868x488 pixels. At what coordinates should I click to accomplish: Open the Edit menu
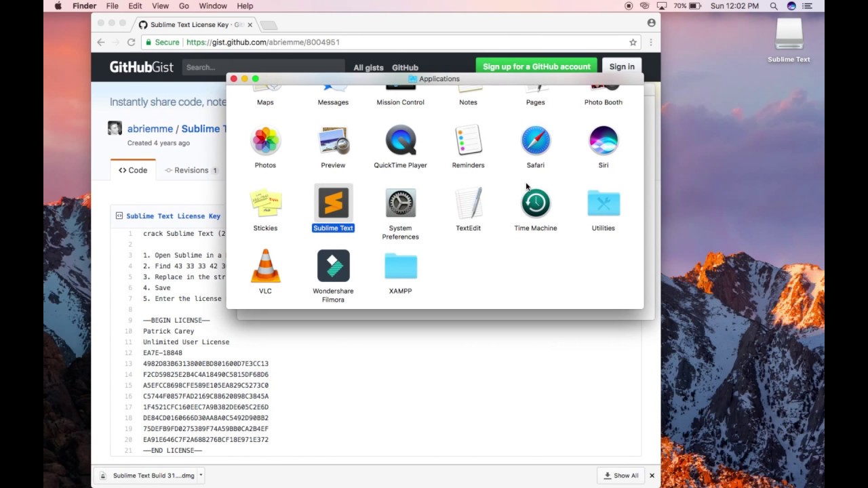tap(135, 6)
